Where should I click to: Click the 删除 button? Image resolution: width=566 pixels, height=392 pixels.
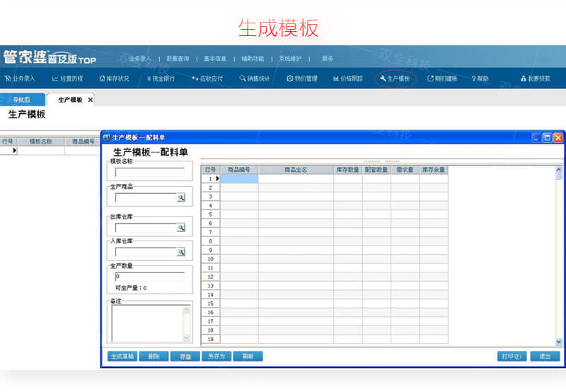click(x=154, y=356)
